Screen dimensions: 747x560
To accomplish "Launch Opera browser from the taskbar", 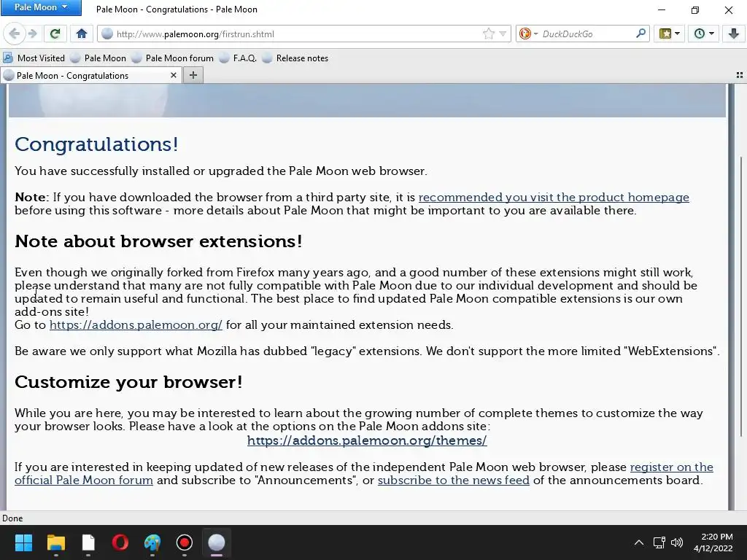I will [x=120, y=542].
